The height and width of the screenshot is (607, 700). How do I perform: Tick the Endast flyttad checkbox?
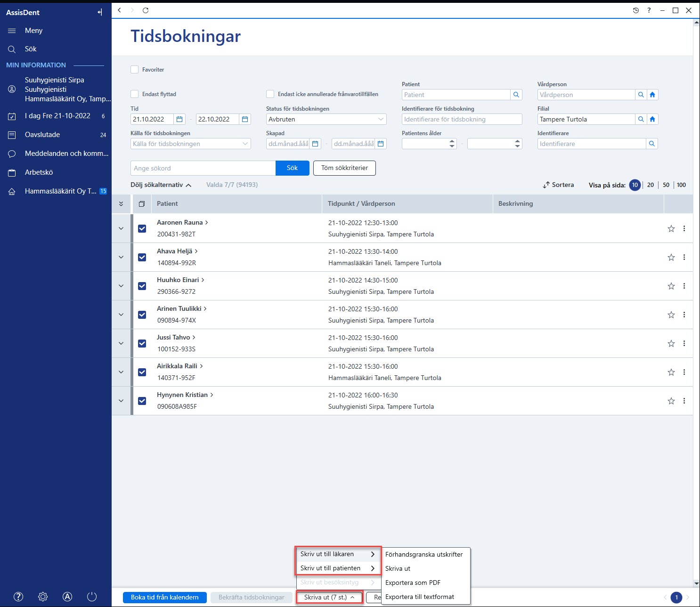[x=134, y=94]
